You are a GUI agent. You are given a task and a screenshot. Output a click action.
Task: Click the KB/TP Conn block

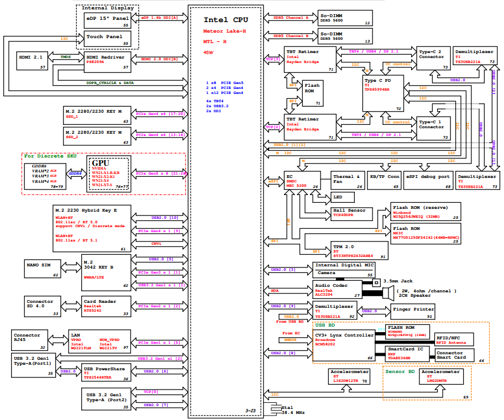(384, 180)
